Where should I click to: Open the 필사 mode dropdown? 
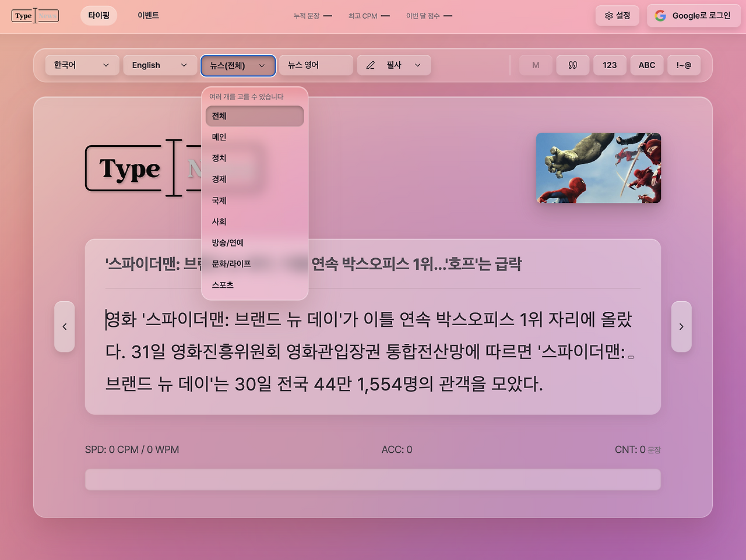pyautogui.click(x=394, y=65)
